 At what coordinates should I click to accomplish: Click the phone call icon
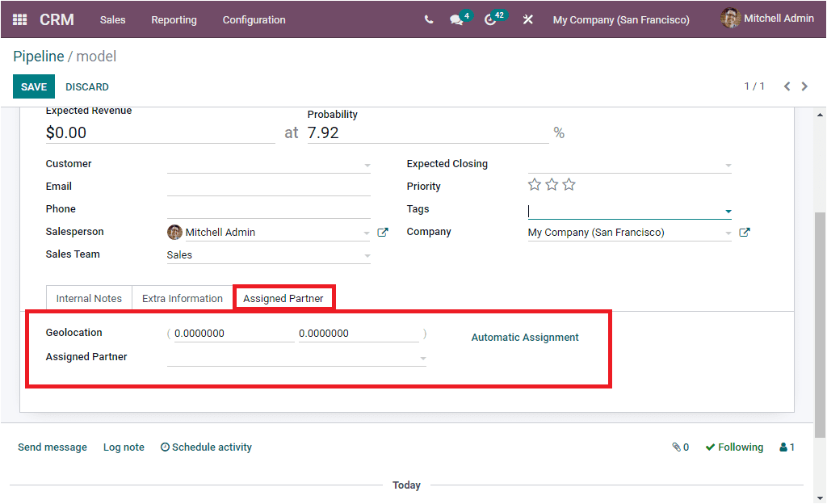pyautogui.click(x=429, y=19)
